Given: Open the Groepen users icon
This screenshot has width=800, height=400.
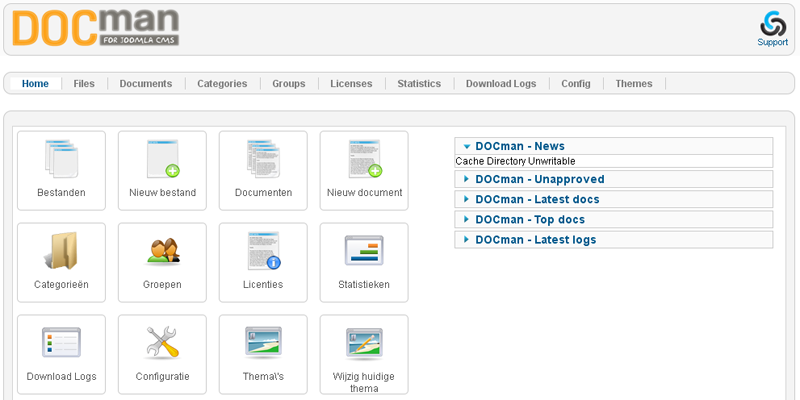Looking at the screenshot, I should [162, 251].
